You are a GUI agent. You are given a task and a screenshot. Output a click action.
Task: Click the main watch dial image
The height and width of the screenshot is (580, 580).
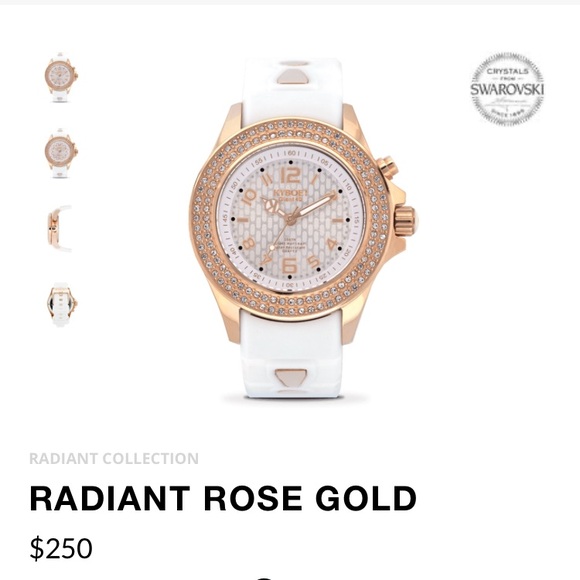[x=290, y=219]
